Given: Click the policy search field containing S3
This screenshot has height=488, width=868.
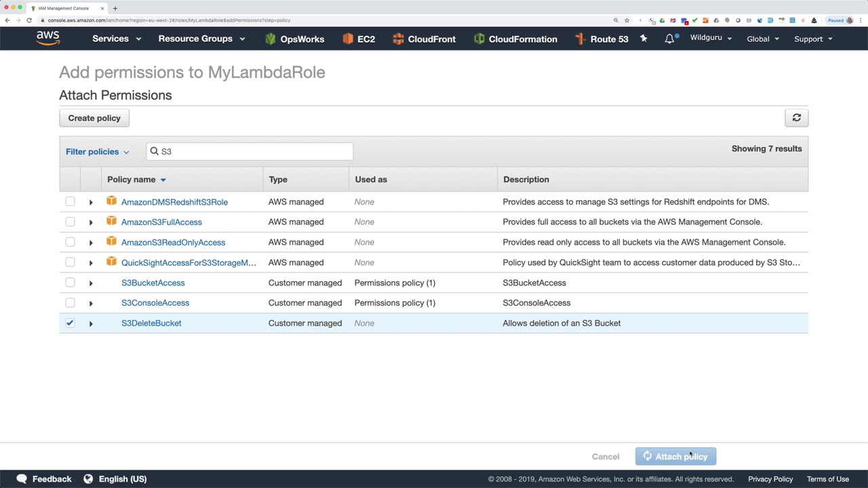Looking at the screenshot, I should tap(250, 151).
